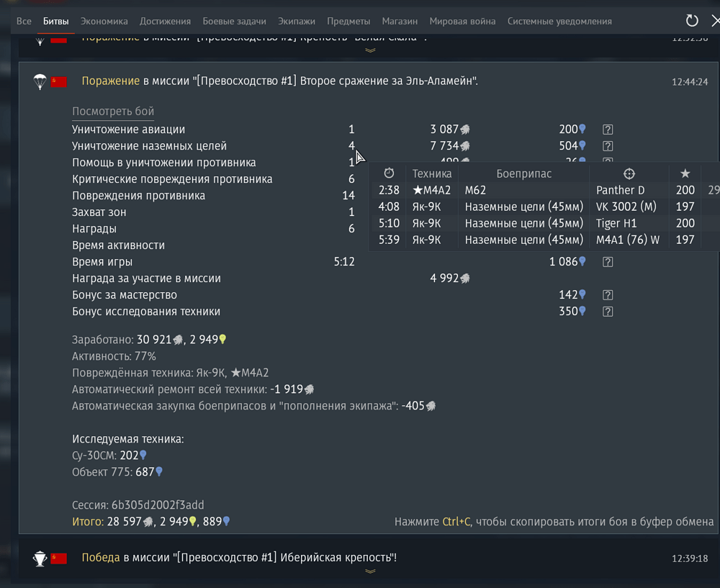Click the star score column header
The image size is (720, 588).
685,173
